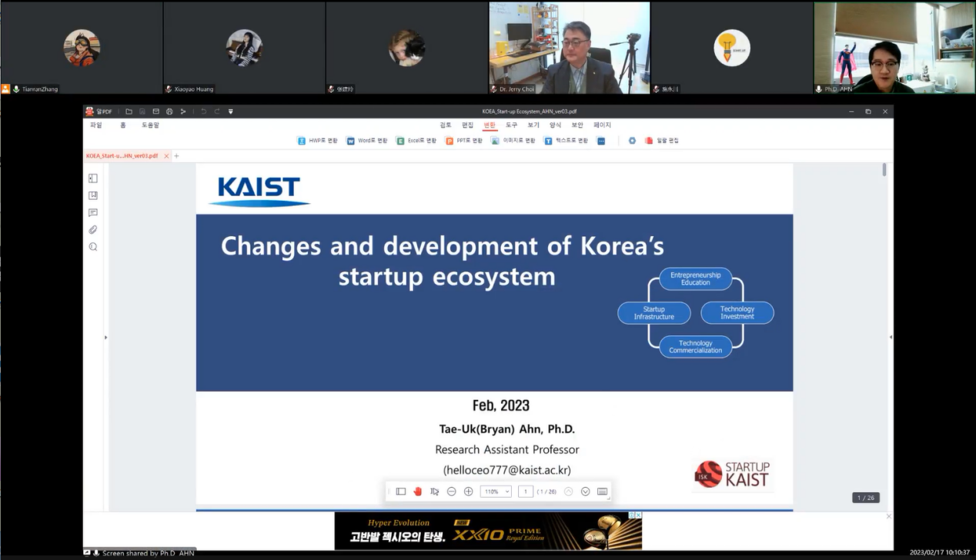Screen dimensions: 976x560
Task: Open the comments panel icon
Action: (93, 213)
